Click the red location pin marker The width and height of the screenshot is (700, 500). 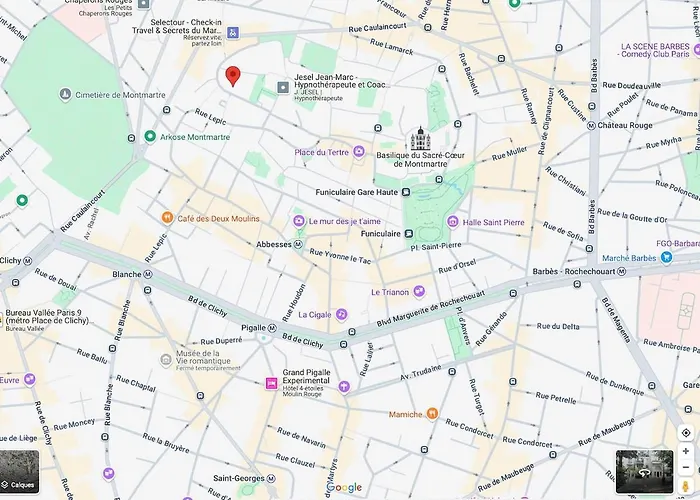click(x=233, y=76)
